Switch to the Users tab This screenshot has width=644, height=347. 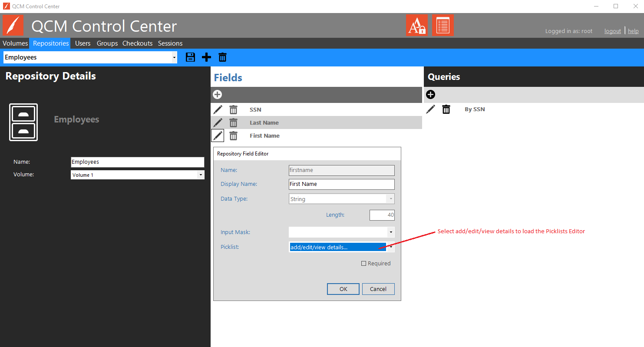(83, 43)
